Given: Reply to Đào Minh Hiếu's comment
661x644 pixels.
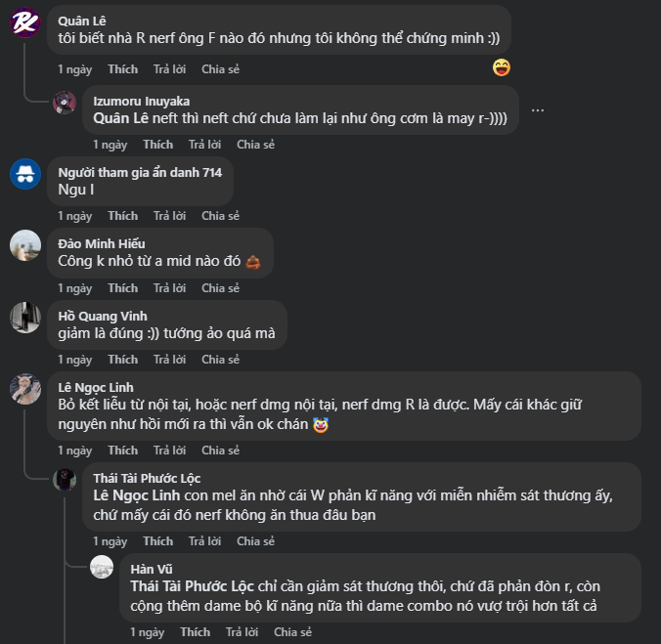Looking at the screenshot, I should click(x=169, y=288).
